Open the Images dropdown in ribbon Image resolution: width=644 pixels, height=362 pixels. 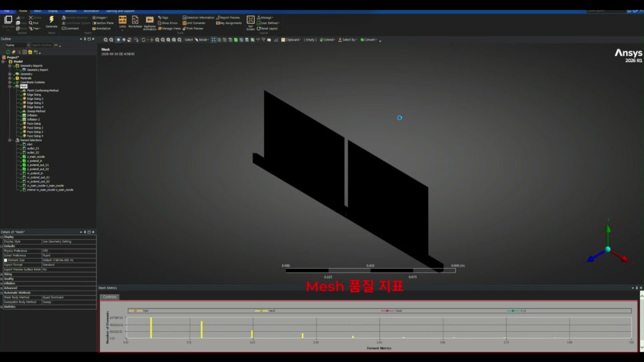(x=100, y=18)
